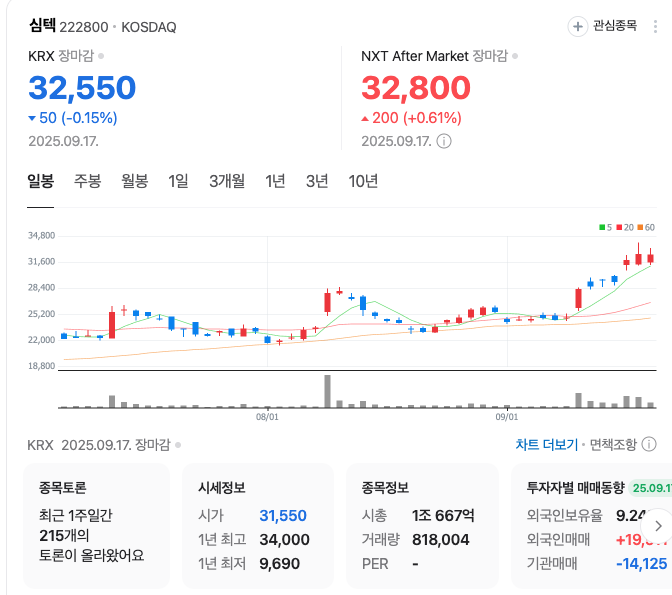Screen dimensions: 672x595
Task: Click the 18,800 price axis label
Action: pyautogui.click(x=42, y=366)
